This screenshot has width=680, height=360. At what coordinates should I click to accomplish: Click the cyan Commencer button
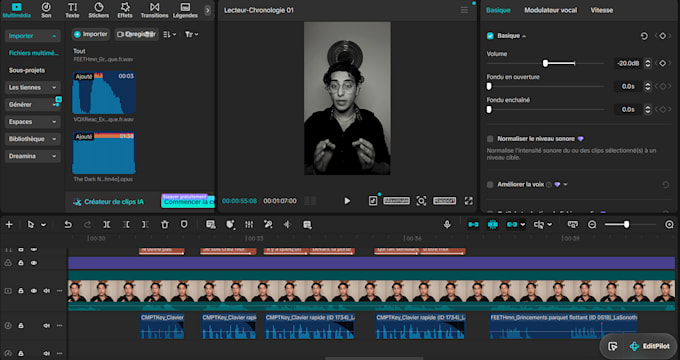pos(188,201)
